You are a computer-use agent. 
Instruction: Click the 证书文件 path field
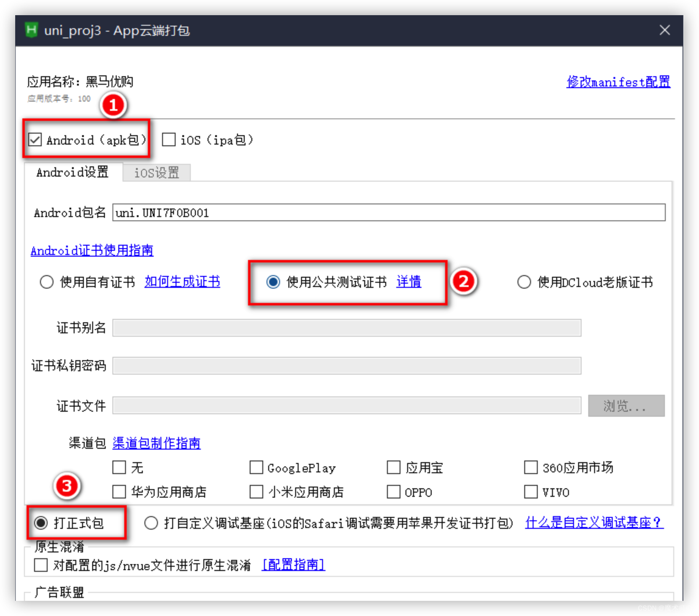tap(347, 406)
